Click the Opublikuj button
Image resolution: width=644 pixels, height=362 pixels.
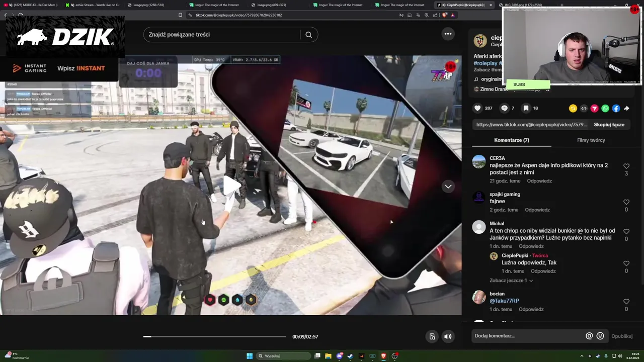(622, 336)
